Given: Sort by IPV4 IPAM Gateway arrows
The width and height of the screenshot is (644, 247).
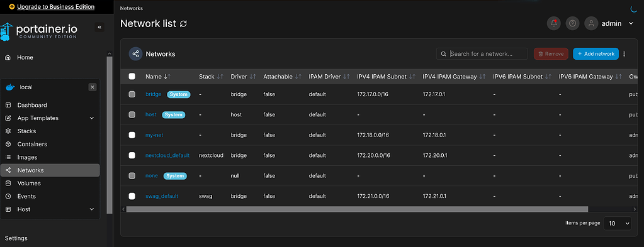Looking at the screenshot, I should [483, 76].
